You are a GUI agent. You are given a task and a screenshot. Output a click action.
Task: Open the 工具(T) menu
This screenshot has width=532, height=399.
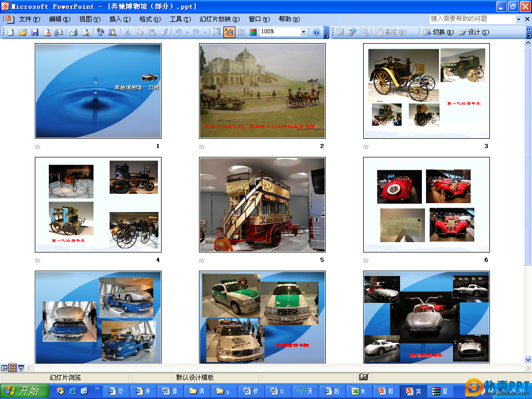click(180, 19)
